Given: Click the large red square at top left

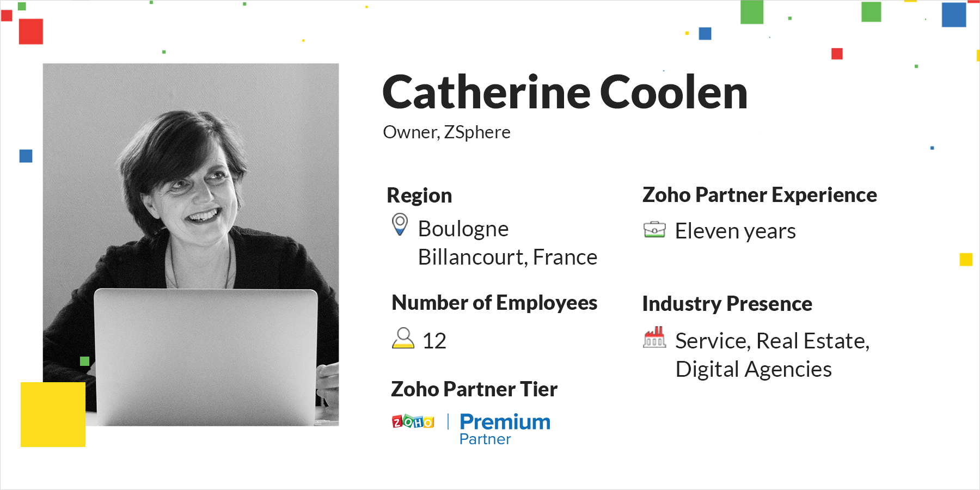Looking at the screenshot, I should [31, 32].
